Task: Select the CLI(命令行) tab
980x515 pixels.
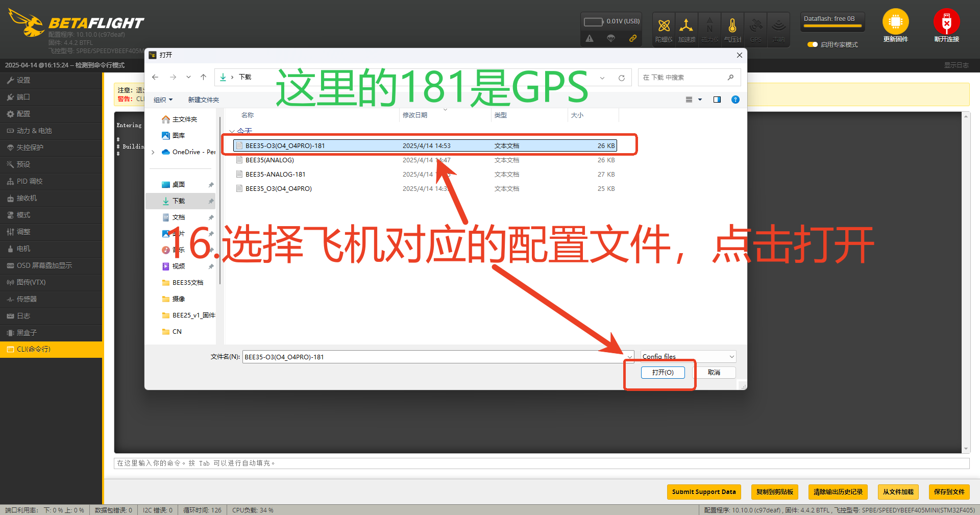Action: (51, 350)
